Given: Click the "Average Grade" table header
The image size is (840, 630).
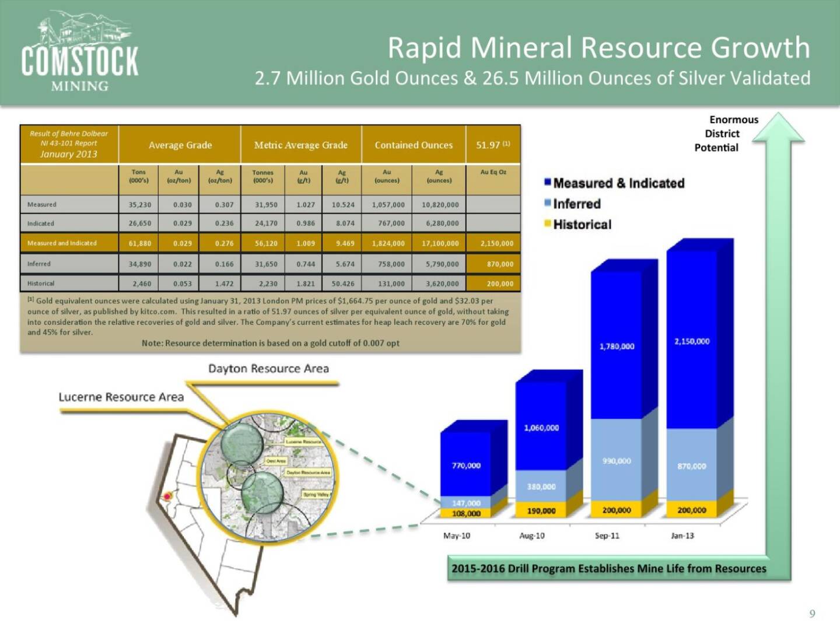Looking at the screenshot, I should (180, 145).
